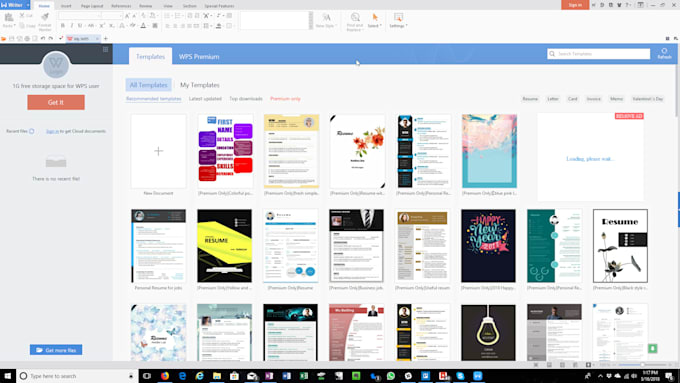This screenshot has height=383, width=680.
Task: Select the Invoice category tag
Action: tap(594, 99)
